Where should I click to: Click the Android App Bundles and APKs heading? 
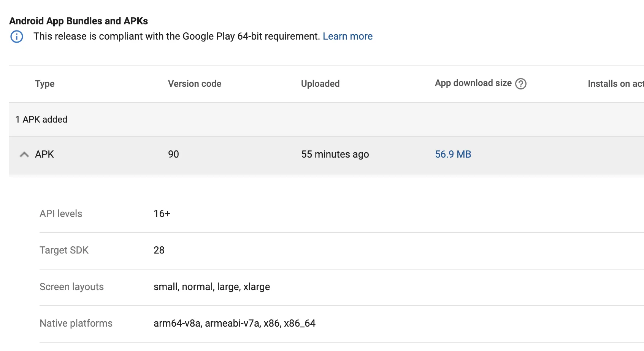coord(78,21)
